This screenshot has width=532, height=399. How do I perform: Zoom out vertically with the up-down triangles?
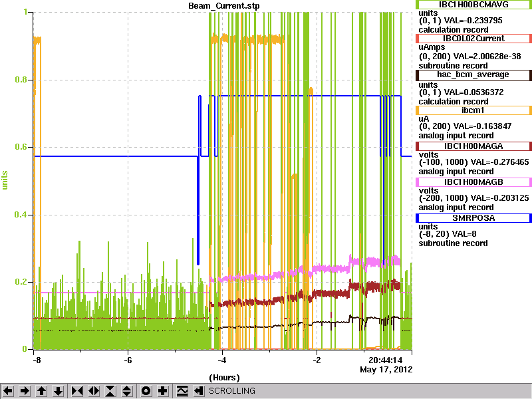(127, 391)
